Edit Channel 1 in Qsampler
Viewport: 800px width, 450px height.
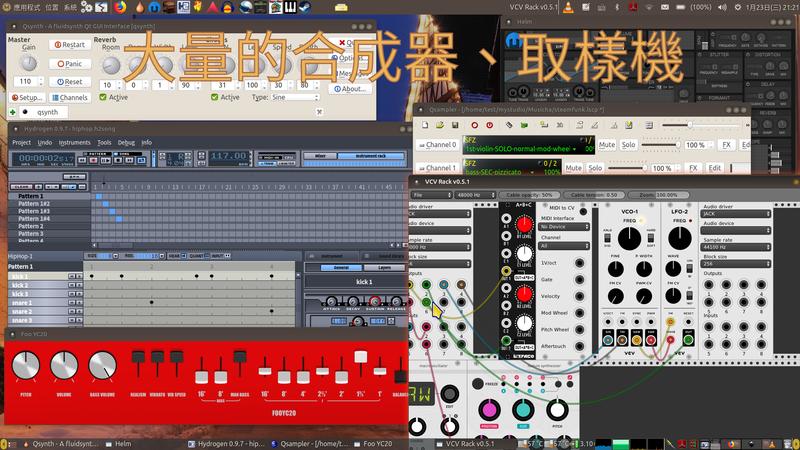715,168
